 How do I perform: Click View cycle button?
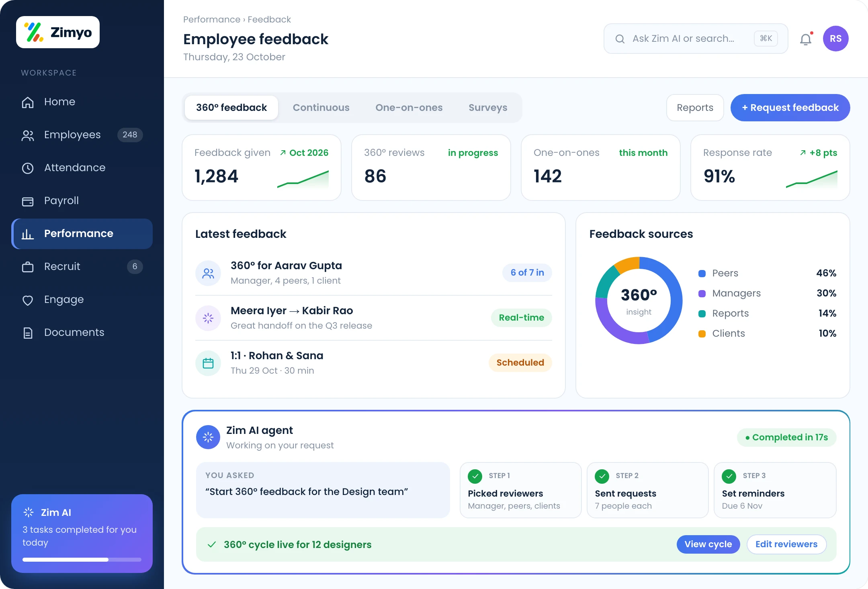pos(708,544)
